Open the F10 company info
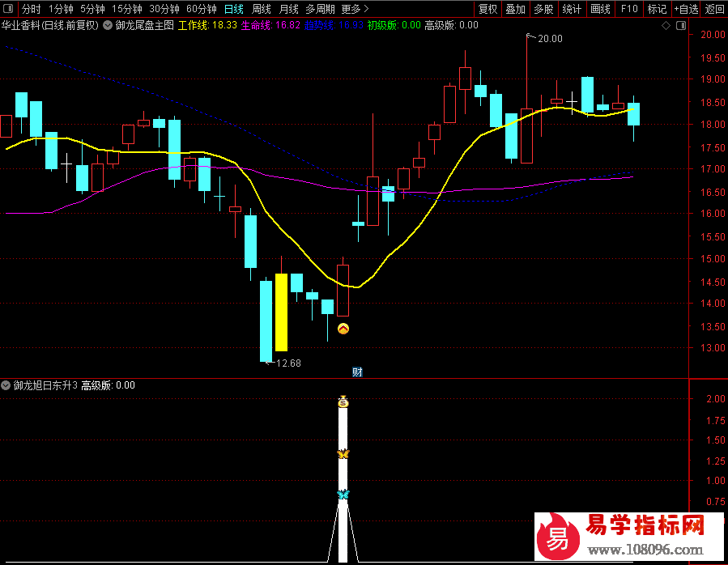The width and height of the screenshot is (728, 565). coord(628,10)
